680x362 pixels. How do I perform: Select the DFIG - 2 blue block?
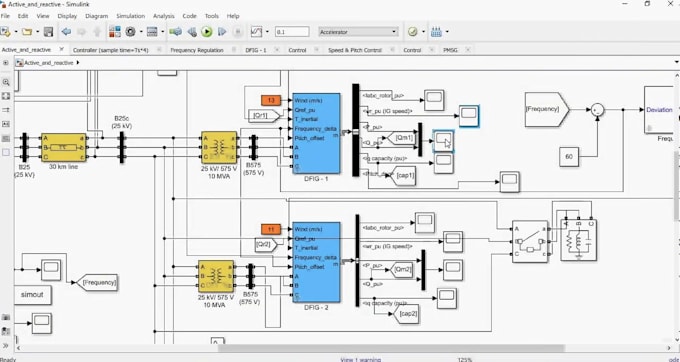click(x=316, y=262)
